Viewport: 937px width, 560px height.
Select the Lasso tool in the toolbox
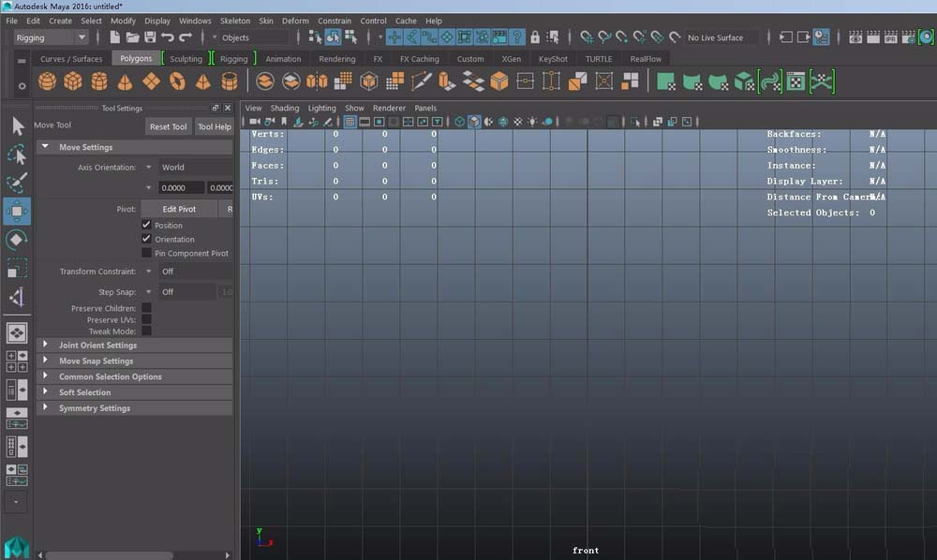17,155
